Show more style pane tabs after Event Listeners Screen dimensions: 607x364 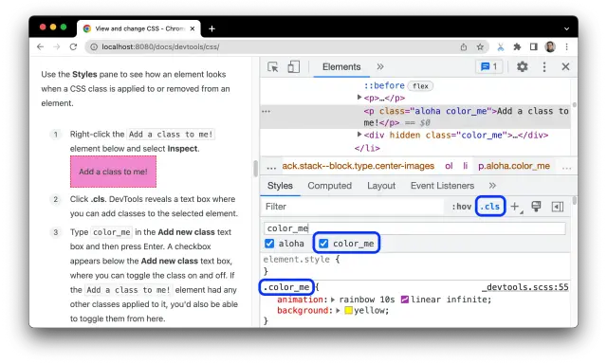[x=492, y=186]
